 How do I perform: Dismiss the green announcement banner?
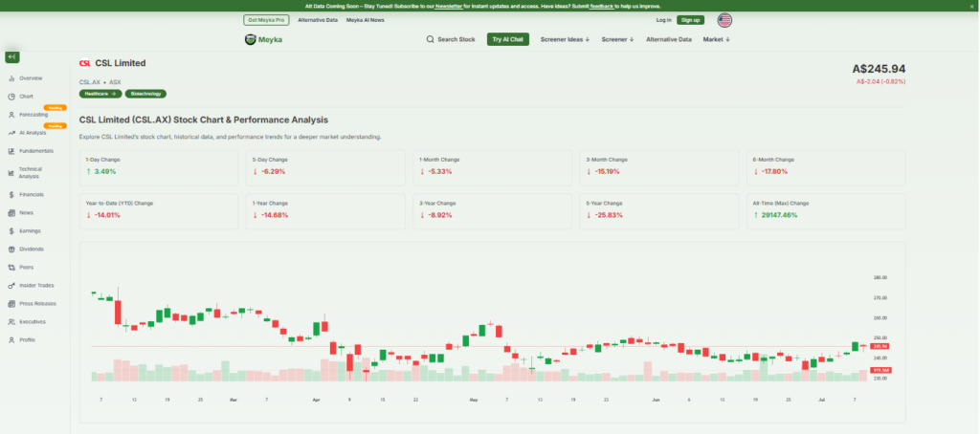972,6
